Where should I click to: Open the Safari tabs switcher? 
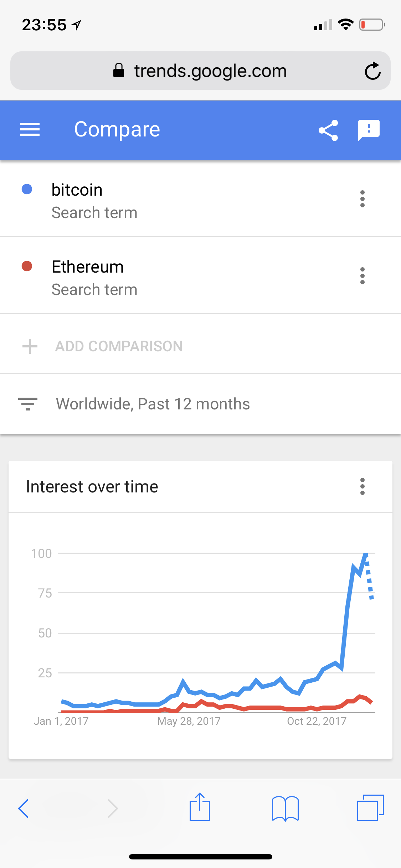pos(370,807)
